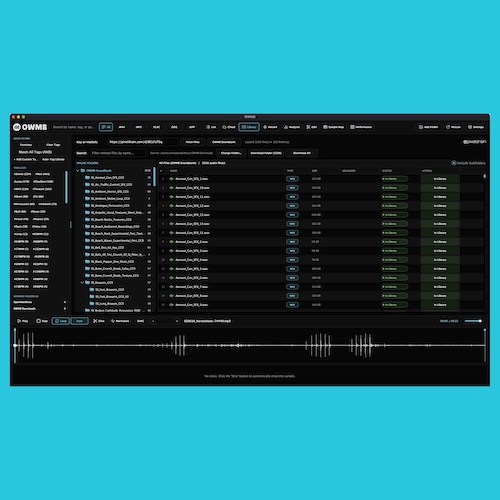The width and height of the screenshot is (500, 500).
Task: Click the OWMB Soundbank button
Action: coord(224,142)
